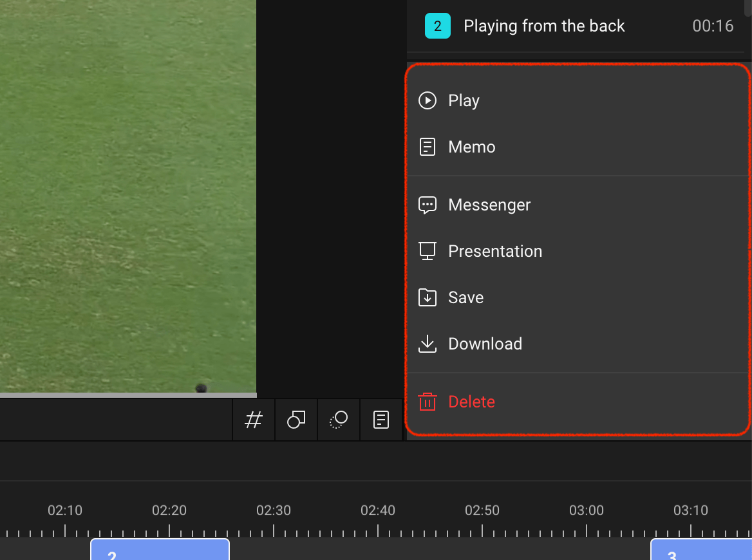Choose Save from the context menu
752x560 pixels.
(578, 297)
